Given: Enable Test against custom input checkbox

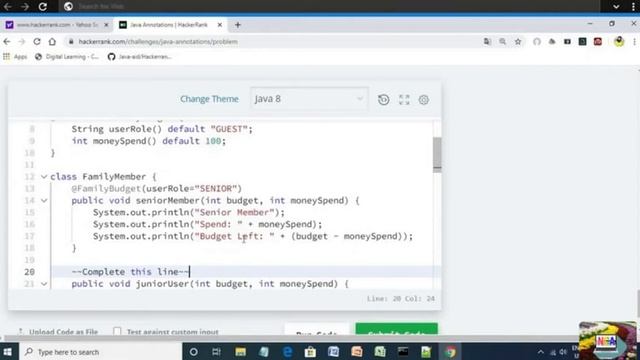Looking at the screenshot, I should coord(117,331).
